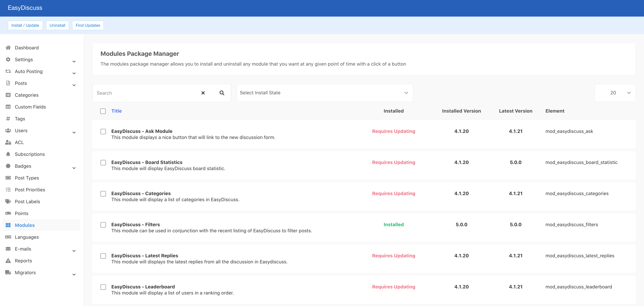
Task: Check the Filters module row checkbox
Action: 103,225
